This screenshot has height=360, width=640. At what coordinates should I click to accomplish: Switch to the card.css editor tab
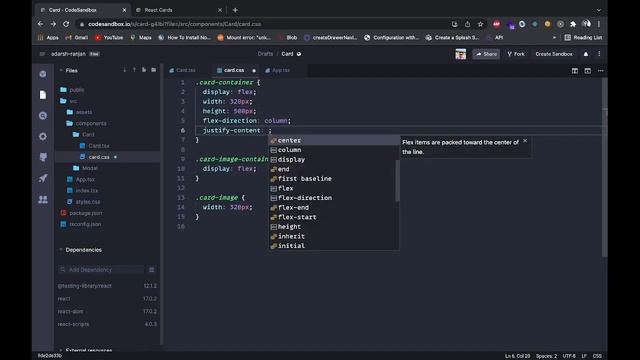(x=234, y=70)
